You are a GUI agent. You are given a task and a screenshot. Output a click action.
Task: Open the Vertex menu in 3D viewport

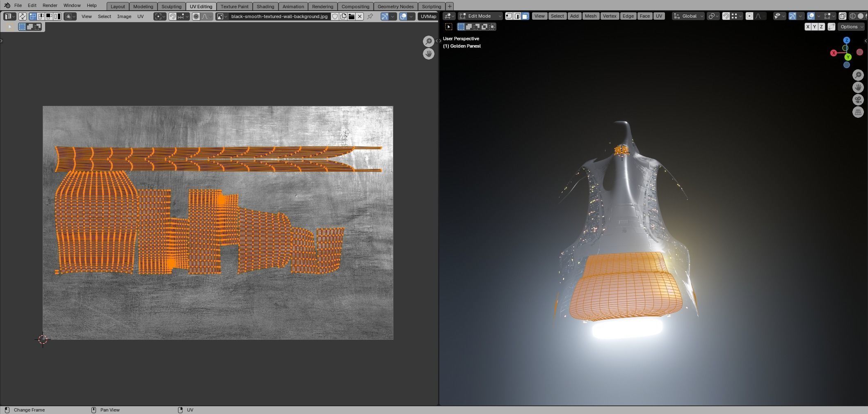coord(610,16)
